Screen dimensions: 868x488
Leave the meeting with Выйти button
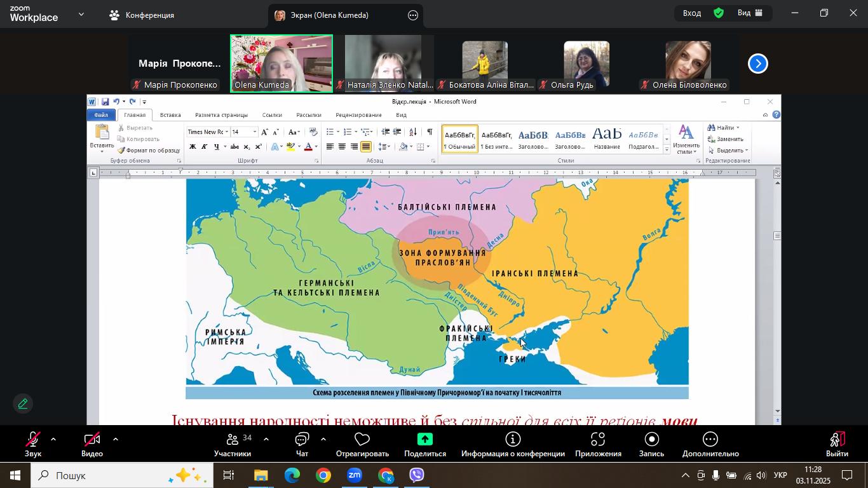coord(837,444)
